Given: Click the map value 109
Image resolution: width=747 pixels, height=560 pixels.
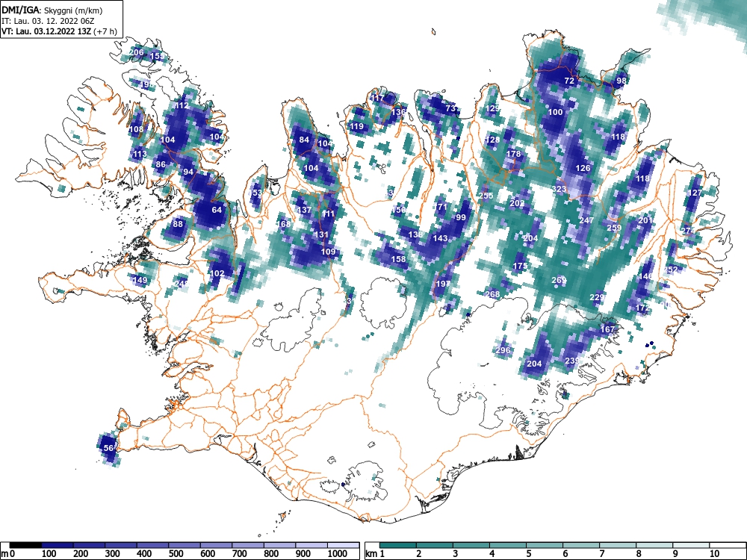Looking at the screenshot, I should 328,252.
